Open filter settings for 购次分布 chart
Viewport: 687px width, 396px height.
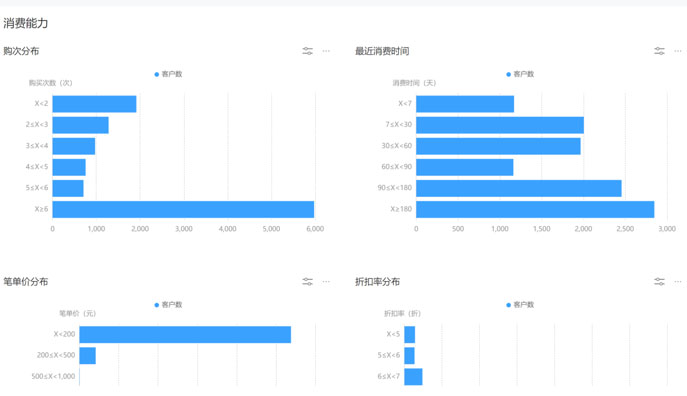click(x=308, y=51)
